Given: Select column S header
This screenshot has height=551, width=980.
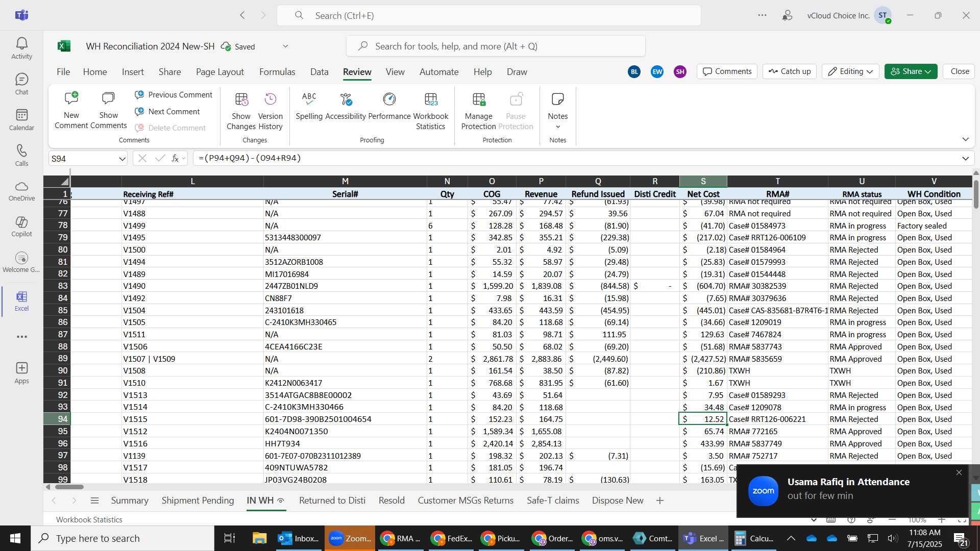Looking at the screenshot, I should (x=703, y=181).
